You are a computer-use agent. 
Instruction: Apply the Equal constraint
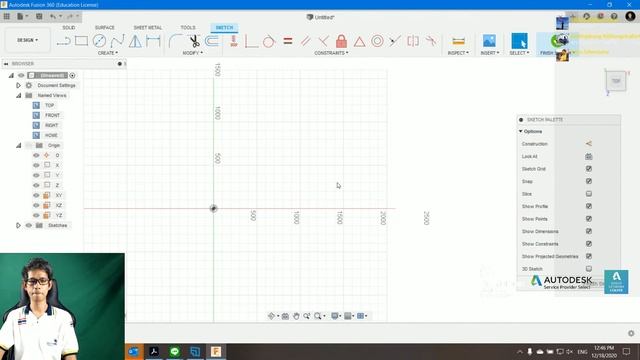(x=288, y=41)
